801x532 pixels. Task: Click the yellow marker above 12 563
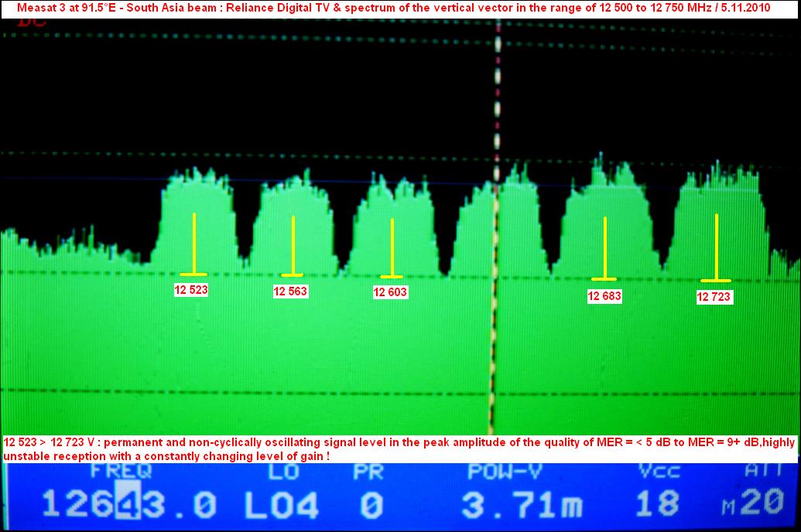pyautogui.click(x=293, y=246)
